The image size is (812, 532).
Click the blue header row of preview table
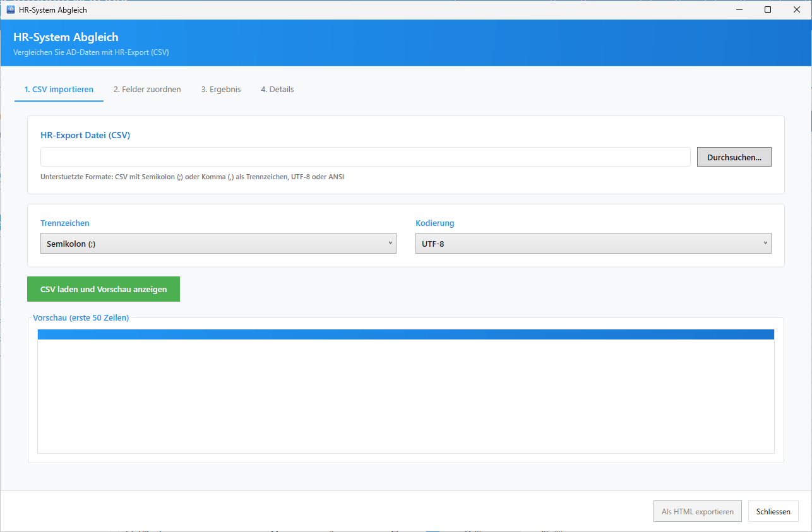tap(405, 334)
